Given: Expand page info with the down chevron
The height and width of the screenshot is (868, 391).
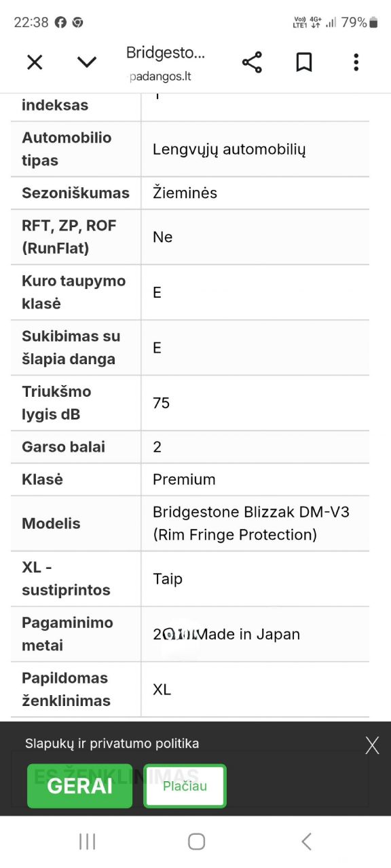Looking at the screenshot, I should tap(87, 62).
